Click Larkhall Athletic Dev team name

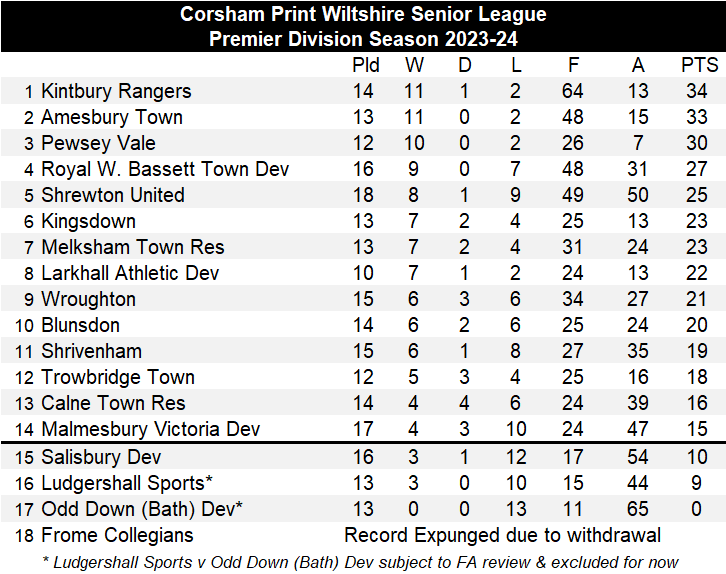pyautogui.click(x=130, y=273)
